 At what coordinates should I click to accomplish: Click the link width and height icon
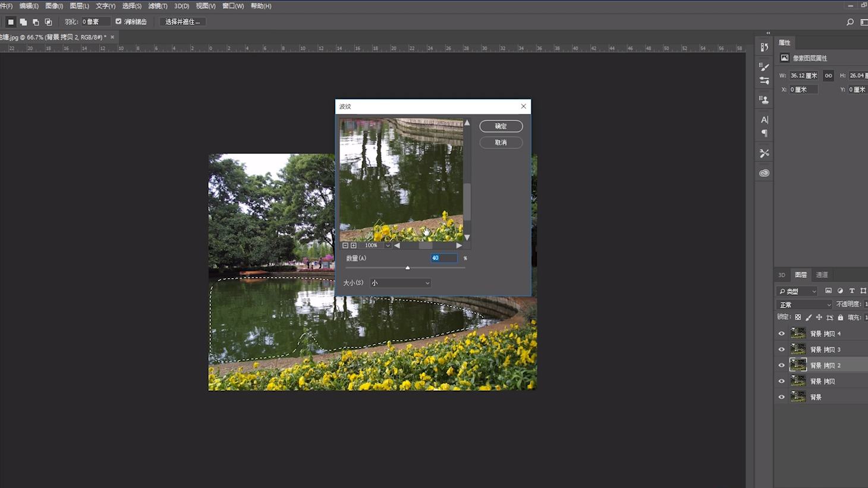(828, 75)
